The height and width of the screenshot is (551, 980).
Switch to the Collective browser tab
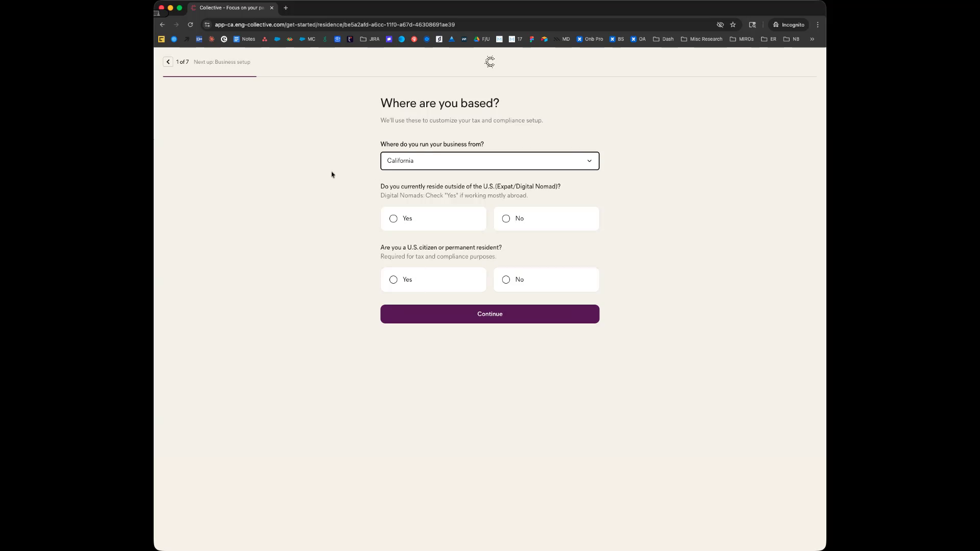231,8
